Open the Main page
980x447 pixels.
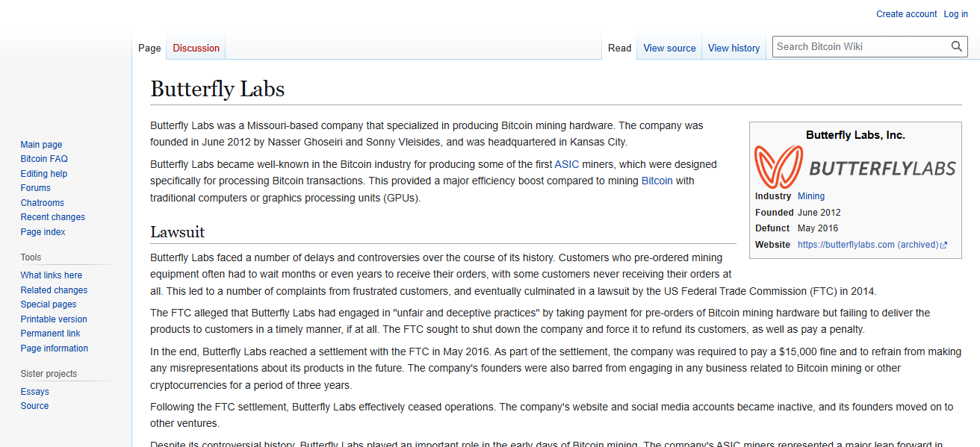[x=41, y=144]
